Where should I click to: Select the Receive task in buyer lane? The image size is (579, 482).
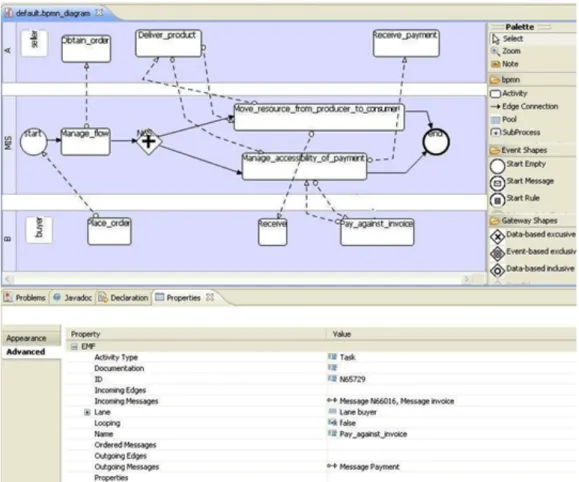[273, 232]
